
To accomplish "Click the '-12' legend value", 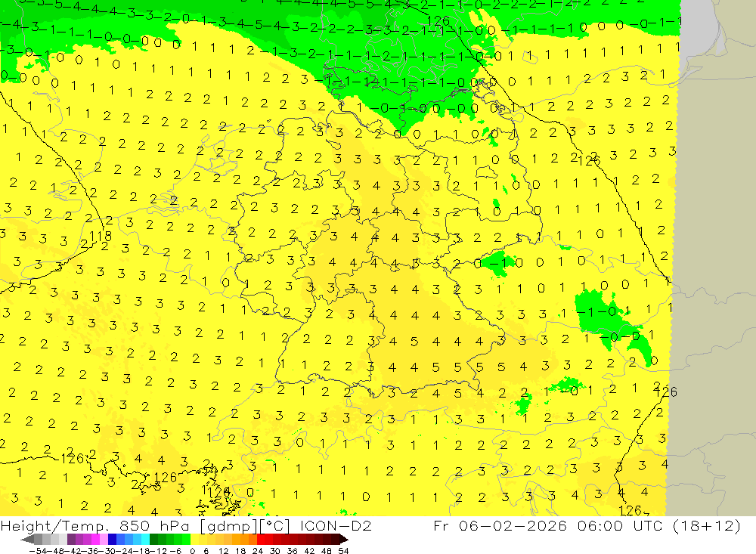I will tap(159, 551).
